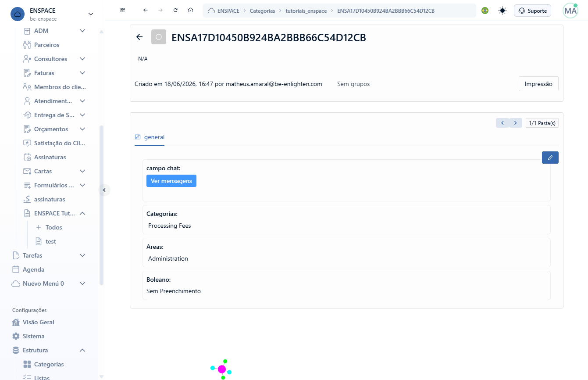The width and height of the screenshot is (588, 380).
Task: Click the forward navigation arrow in toolbar
Action: (160, 11)
